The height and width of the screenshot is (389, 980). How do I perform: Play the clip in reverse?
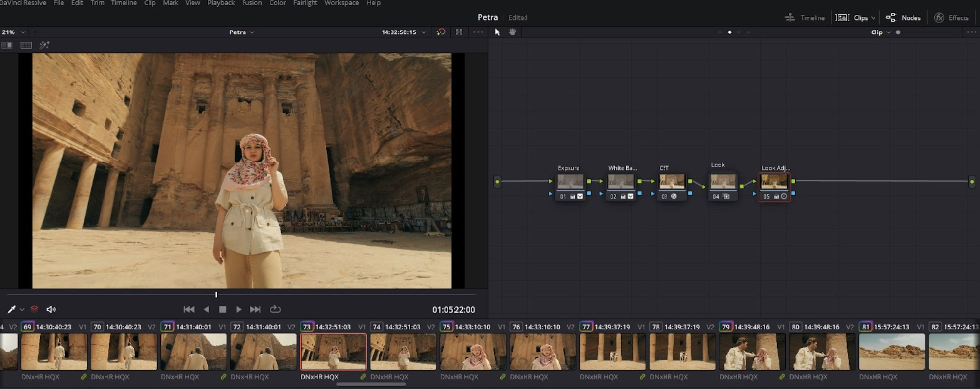(x=206, y=309)
